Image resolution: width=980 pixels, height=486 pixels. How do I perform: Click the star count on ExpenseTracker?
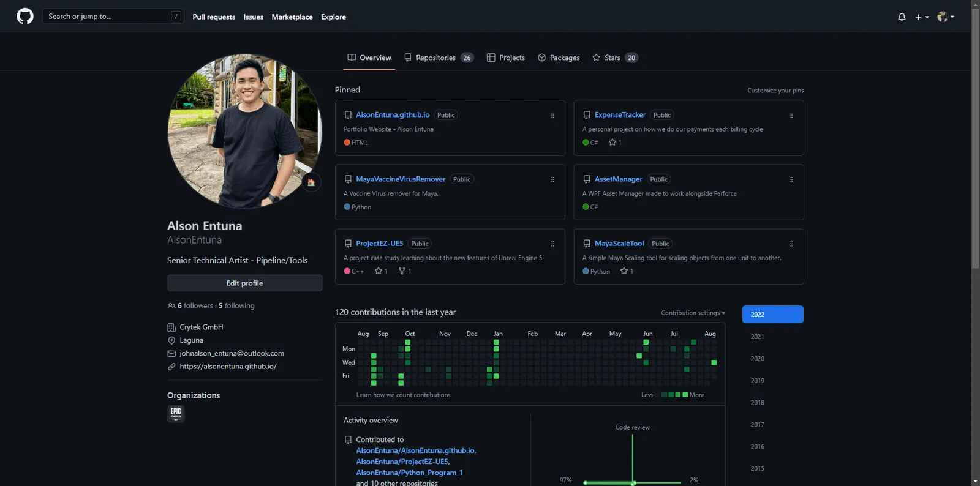tap(615, 143)
